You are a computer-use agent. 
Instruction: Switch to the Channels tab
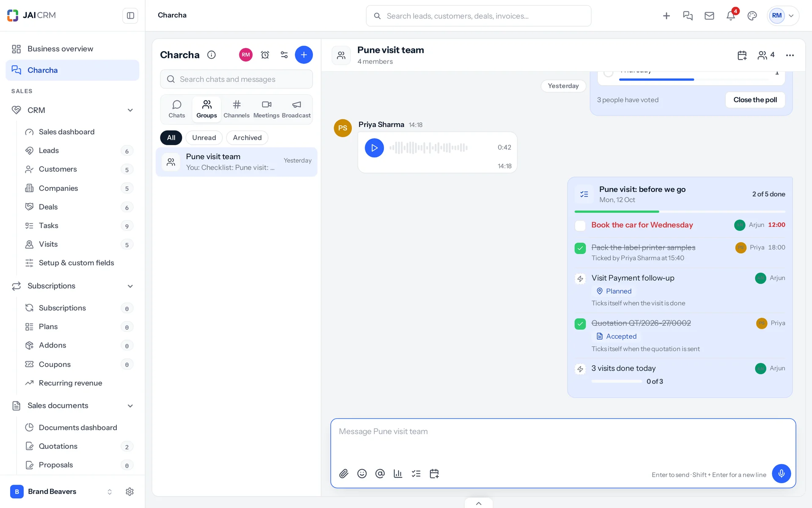tap(236, 109)
